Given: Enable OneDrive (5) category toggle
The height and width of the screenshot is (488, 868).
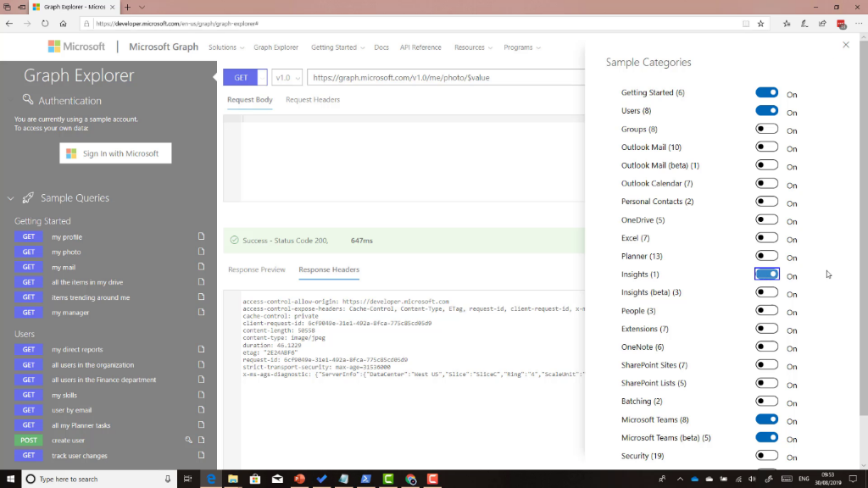Looking at the screenshot, I should tap(766, 219).
